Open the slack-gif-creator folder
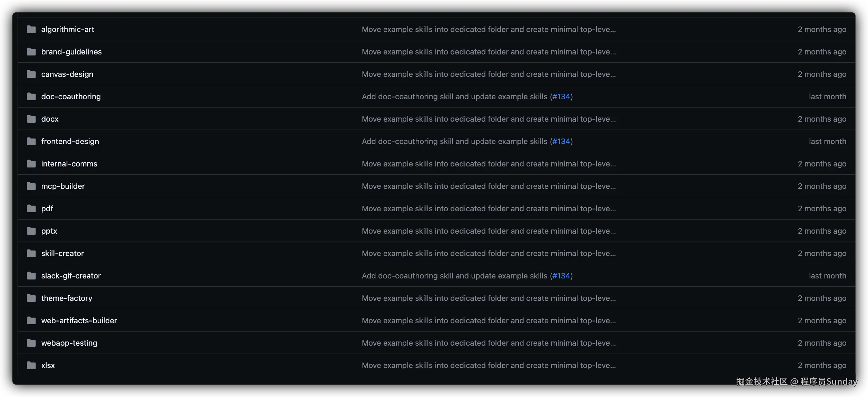868x397 pixels. click(x=71, y=276)
